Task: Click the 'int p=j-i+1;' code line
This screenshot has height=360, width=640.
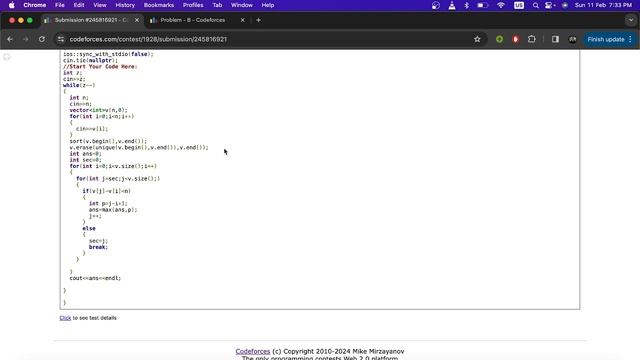Action: (x=108, y=204)
